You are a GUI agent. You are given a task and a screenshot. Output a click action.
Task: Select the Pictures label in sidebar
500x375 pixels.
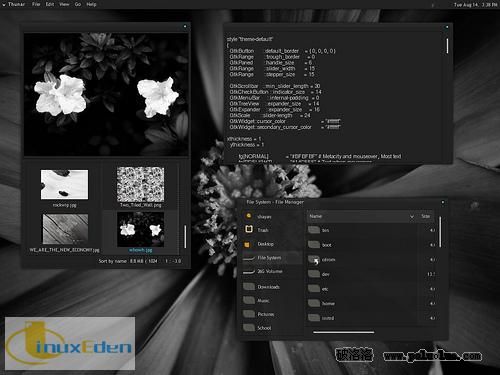tap(266, 314)
